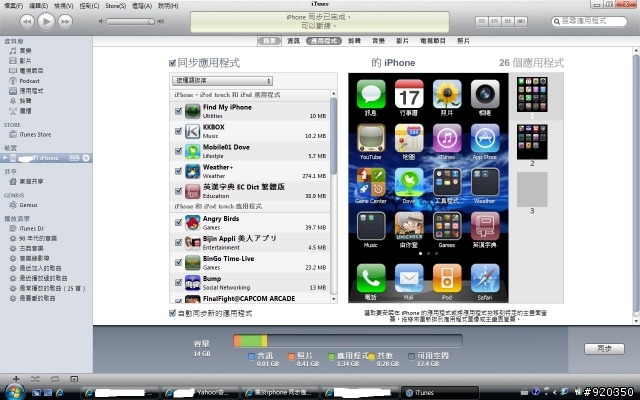
Task: Select the Safari dock icon
Action: (x=485, y=278)
